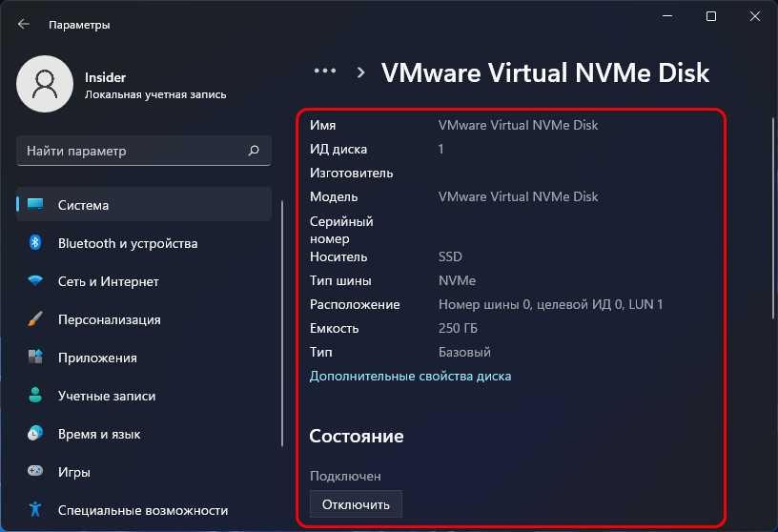The width and height of the screenshot is (778, 532).
Task: Open the Accounts person icon
Action: coord(35,396)
